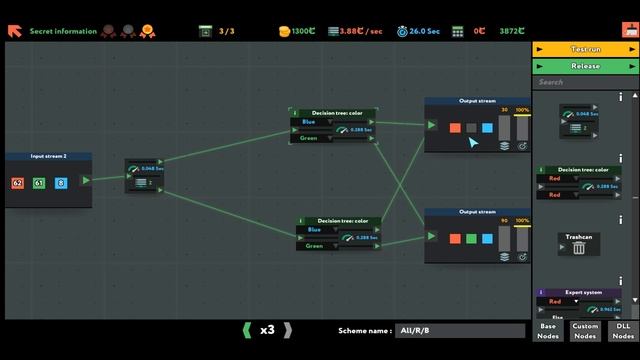This screenshot has width=640, height=360.
Task: Click the cleanup broom icon top right
Action: click(630, 31)
